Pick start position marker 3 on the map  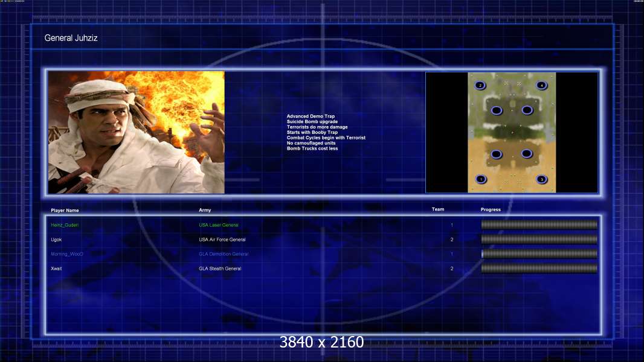(542, 179)
